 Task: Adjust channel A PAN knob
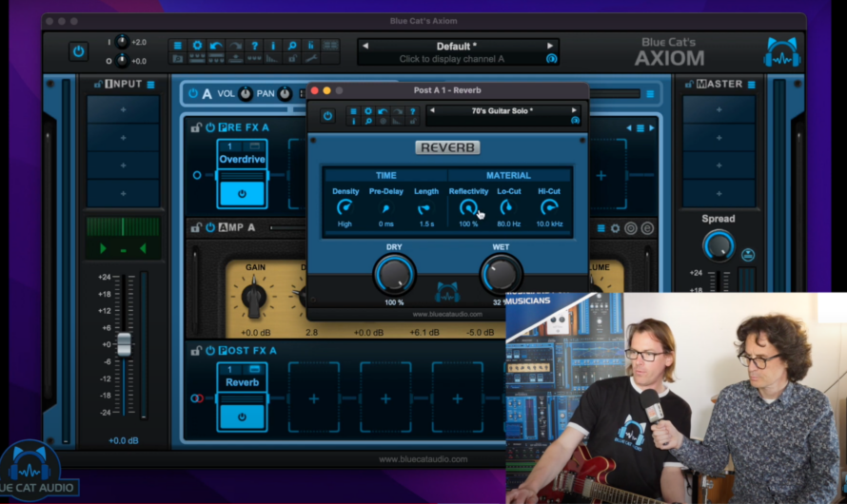click(285, 94)
